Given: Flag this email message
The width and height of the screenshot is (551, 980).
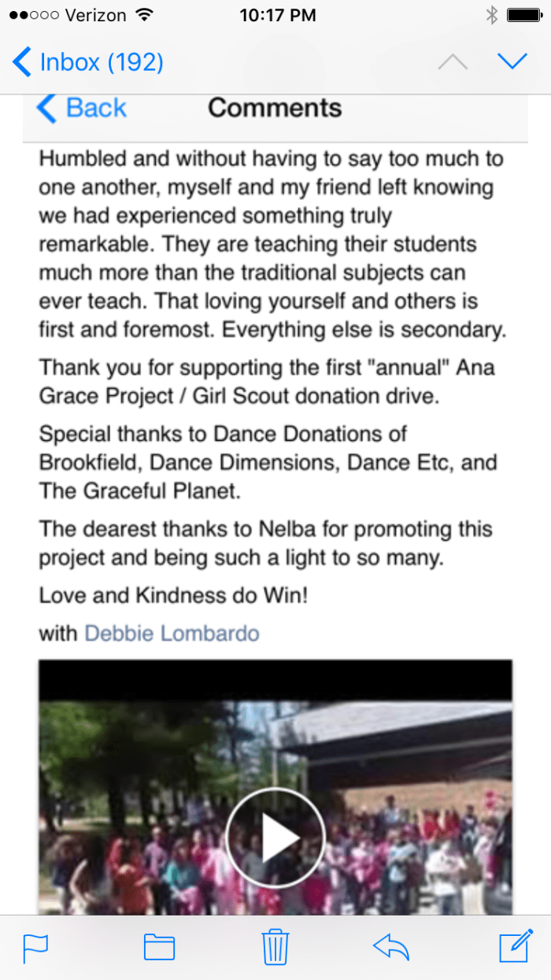Looking at the screenshot, I should click(35, 946).
